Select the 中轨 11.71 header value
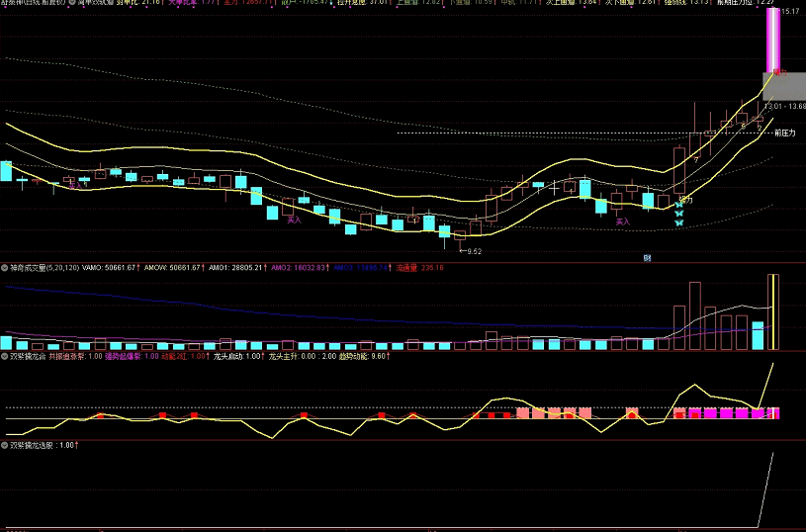The width and height of the screenshot is (806, 532). click(x=522, y=2)
